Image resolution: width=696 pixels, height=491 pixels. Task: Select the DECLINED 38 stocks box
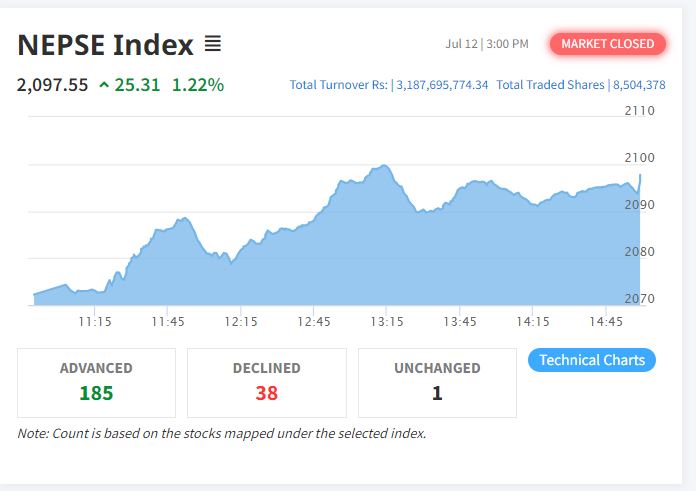(267, 383)
